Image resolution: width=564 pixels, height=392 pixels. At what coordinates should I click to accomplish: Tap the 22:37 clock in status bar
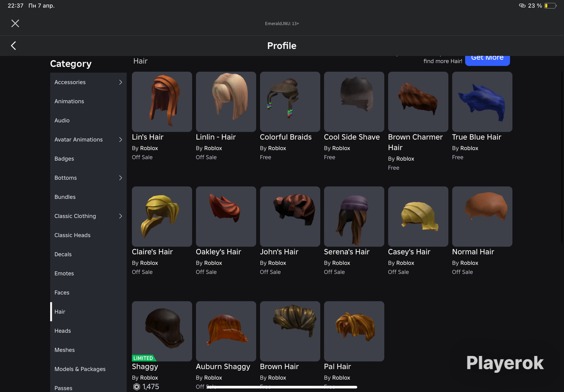point(16,5)
